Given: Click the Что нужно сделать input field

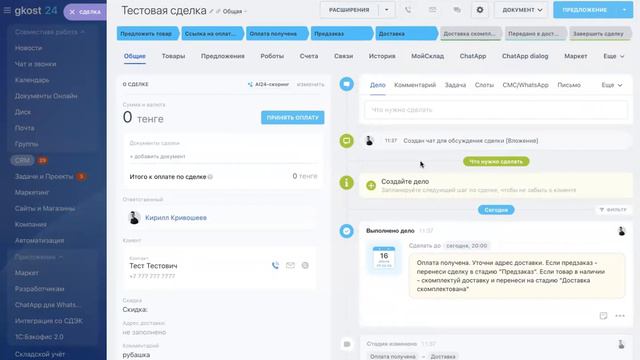Looking at the screenshot, I should pos(496,110).
